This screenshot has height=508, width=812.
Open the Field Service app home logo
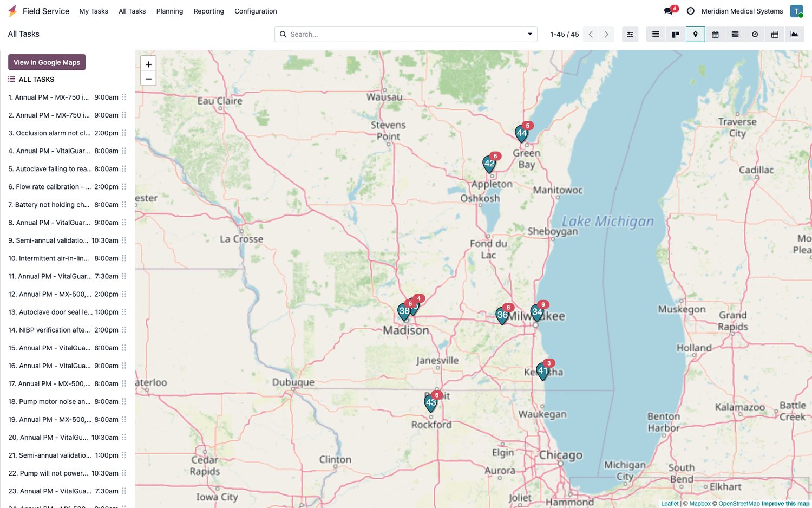point(12,11)
